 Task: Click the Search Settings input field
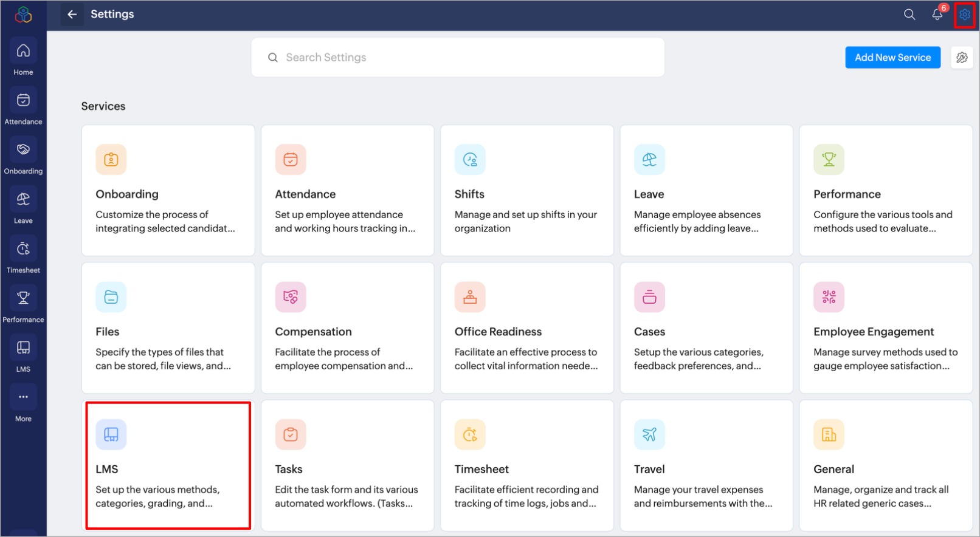457,58
